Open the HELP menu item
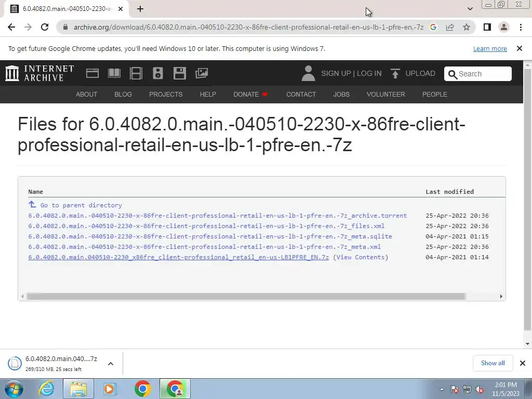 [208, 95]
